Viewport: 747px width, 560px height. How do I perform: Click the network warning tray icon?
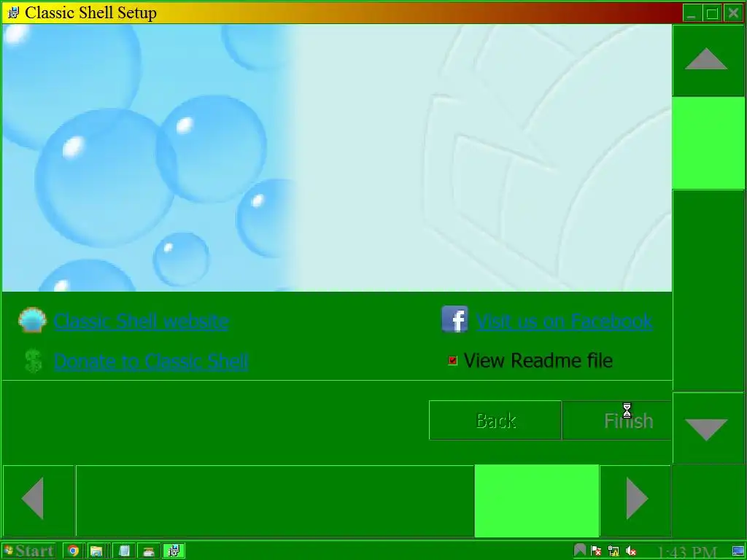pyautogui.click(x=613, y=551)
